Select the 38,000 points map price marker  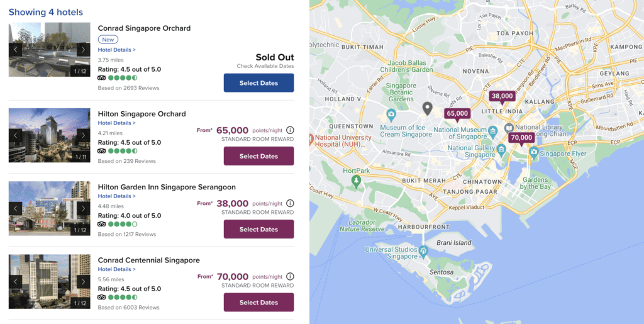(502, 96)
